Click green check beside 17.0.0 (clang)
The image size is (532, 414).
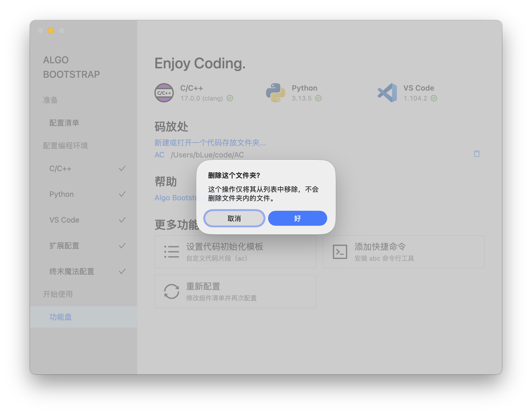point(230,98)
